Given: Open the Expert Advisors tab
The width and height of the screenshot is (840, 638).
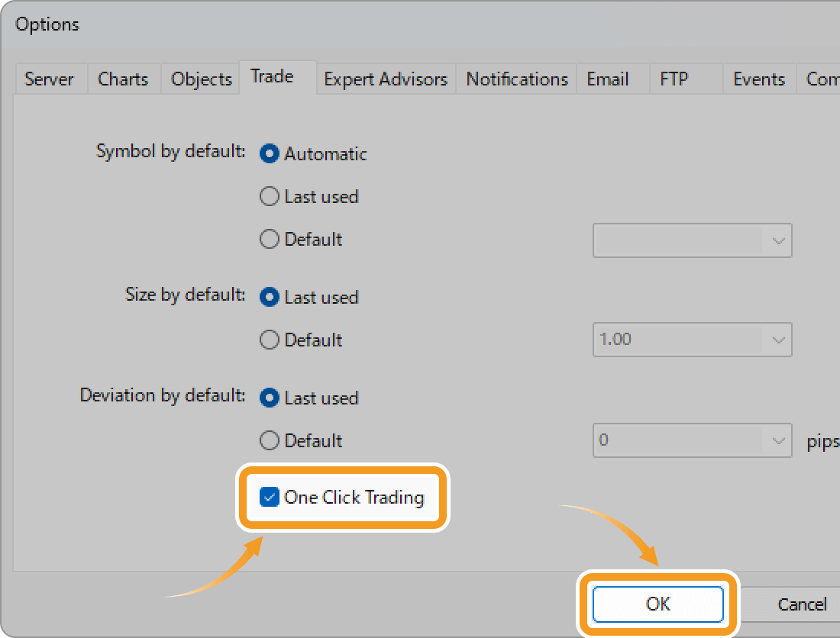Looking at the screenshot, I should click(386, 79).
